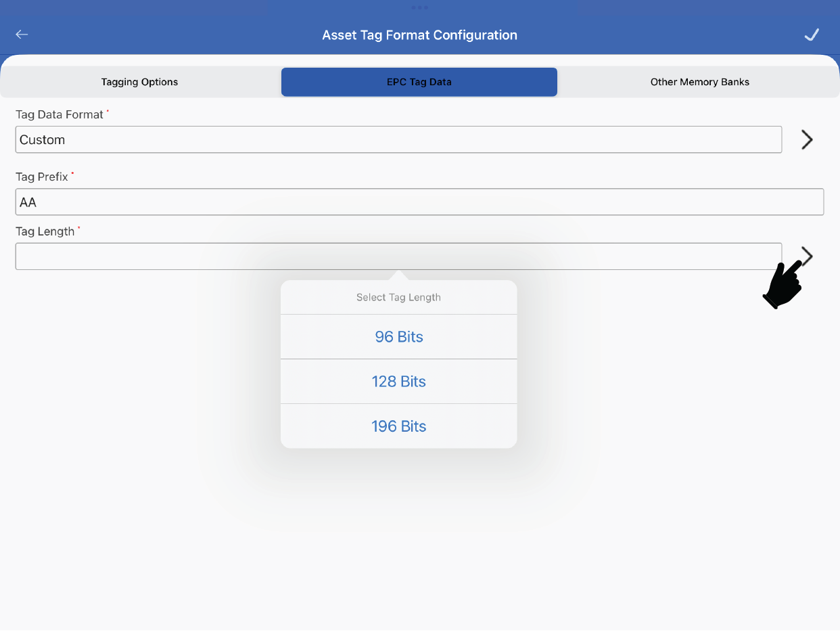
Task: Open the Other Memory Banks tab
Action: [x=699, y=82]
